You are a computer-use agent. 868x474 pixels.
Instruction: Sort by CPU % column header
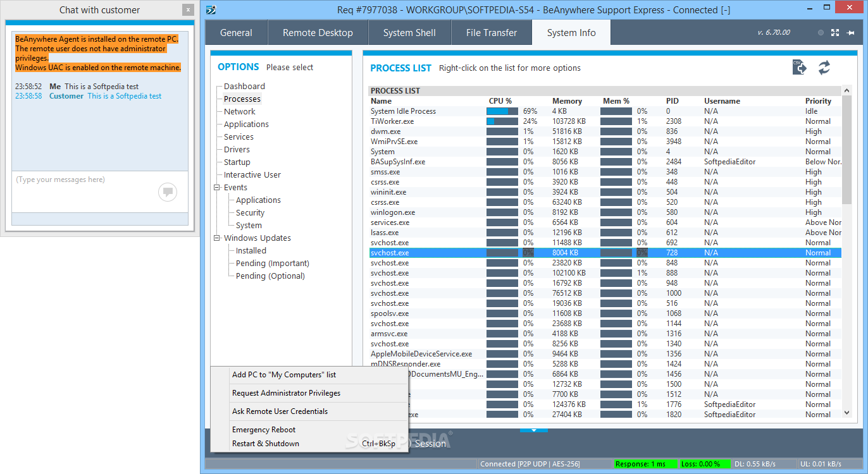500,101
